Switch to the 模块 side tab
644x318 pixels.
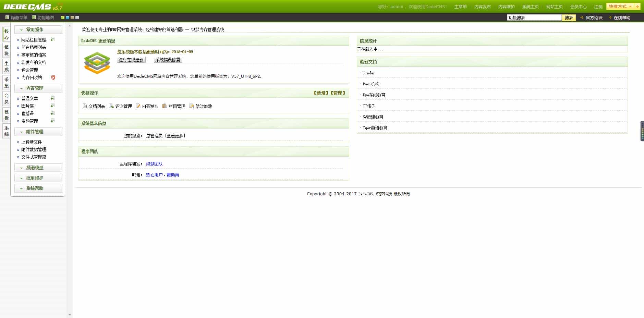pyautogui.click(x=6, y=50)
